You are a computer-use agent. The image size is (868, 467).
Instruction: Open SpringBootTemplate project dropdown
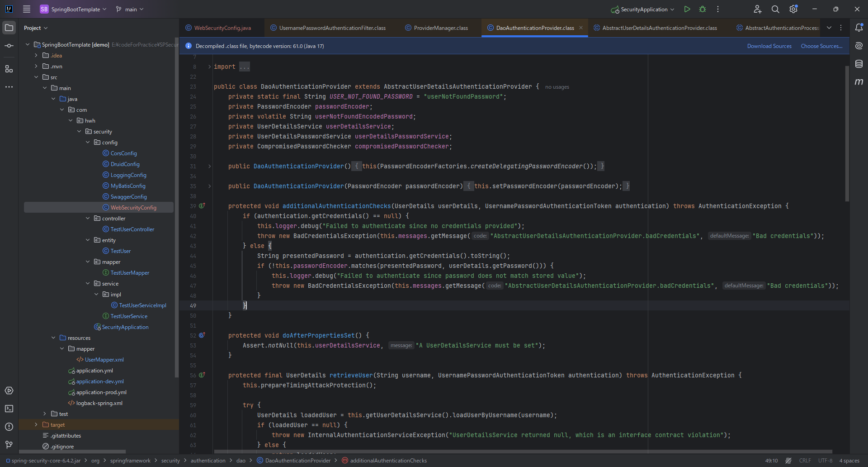click(x=73, y=9)
